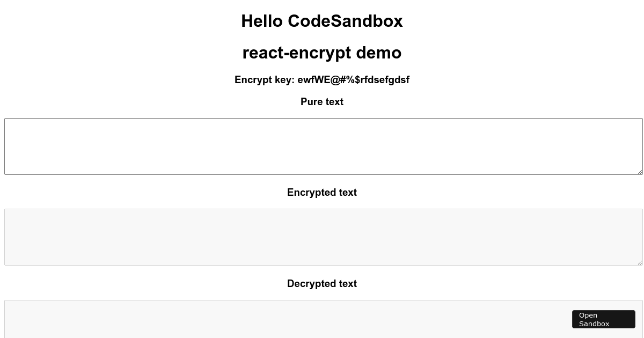Click the resize grip of the Decrypted text box

(640, 335)
